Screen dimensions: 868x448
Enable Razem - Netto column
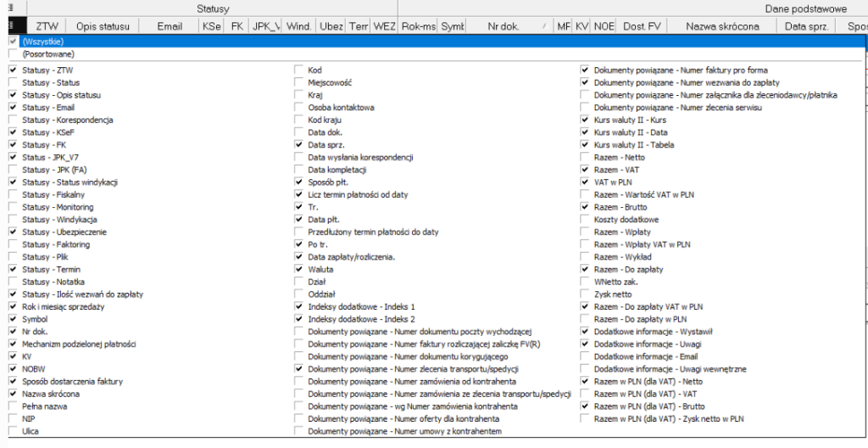click(585, 157)
